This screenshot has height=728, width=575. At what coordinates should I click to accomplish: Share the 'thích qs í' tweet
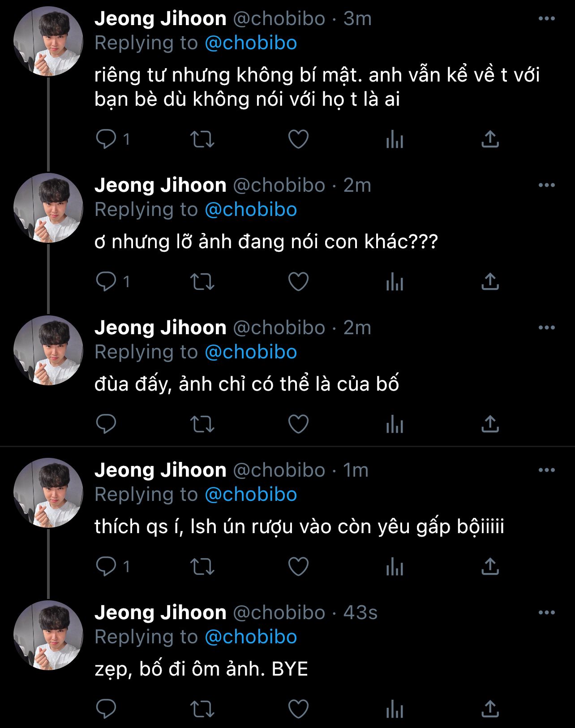coord(490,566)
